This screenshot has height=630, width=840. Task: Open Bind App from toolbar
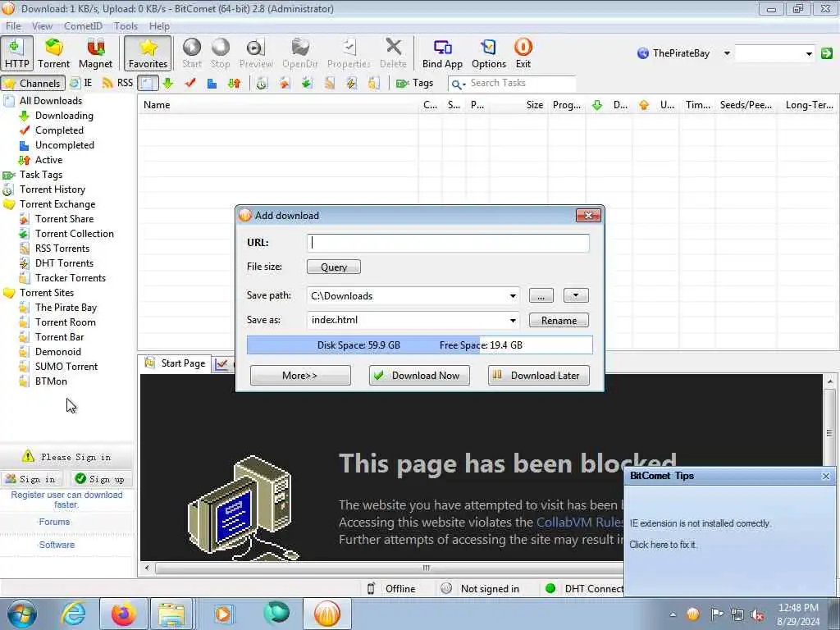coord(442,53)
